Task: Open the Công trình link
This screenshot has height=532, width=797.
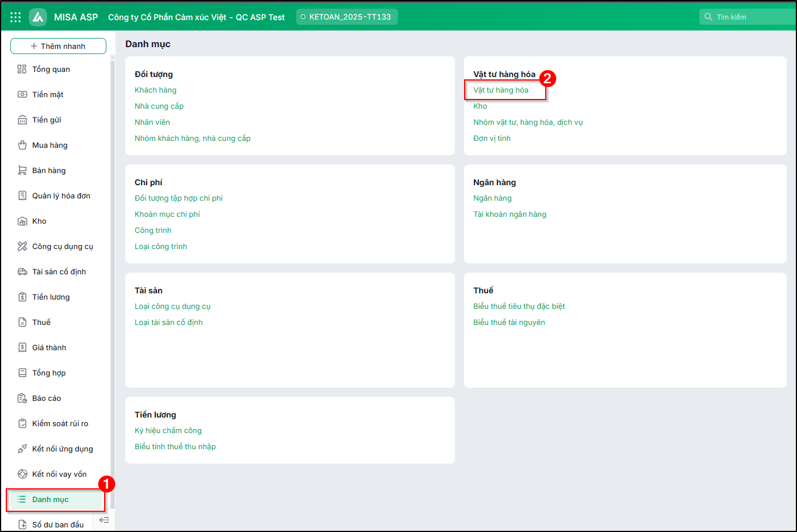Action: [153, 230]
